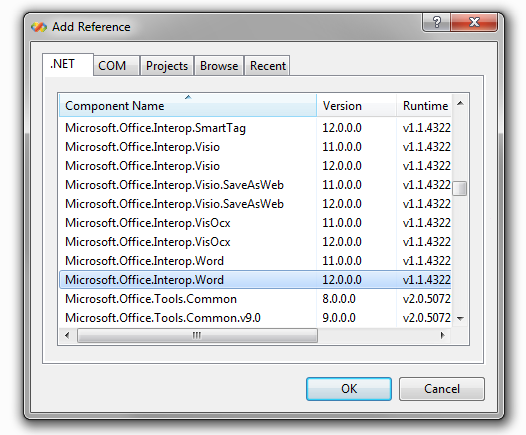Sort by Runtime column header

[424, 106]
